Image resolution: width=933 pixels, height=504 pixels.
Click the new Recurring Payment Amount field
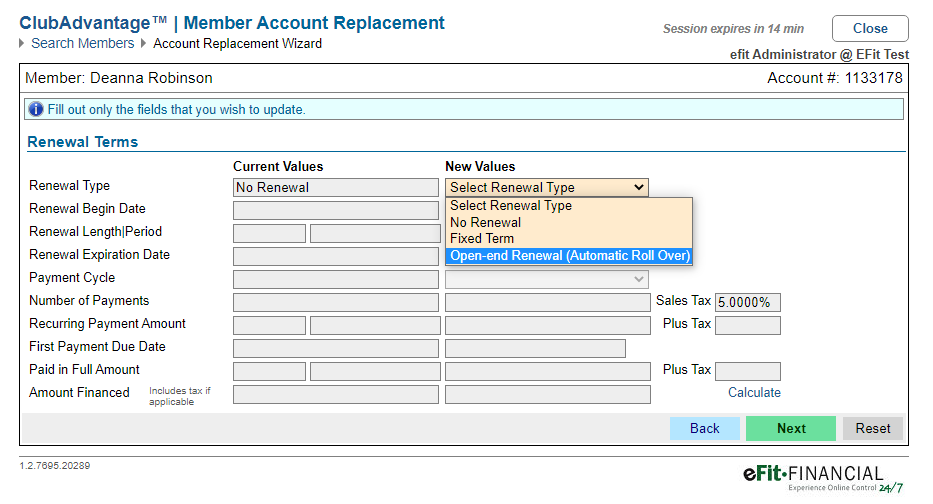547,325
